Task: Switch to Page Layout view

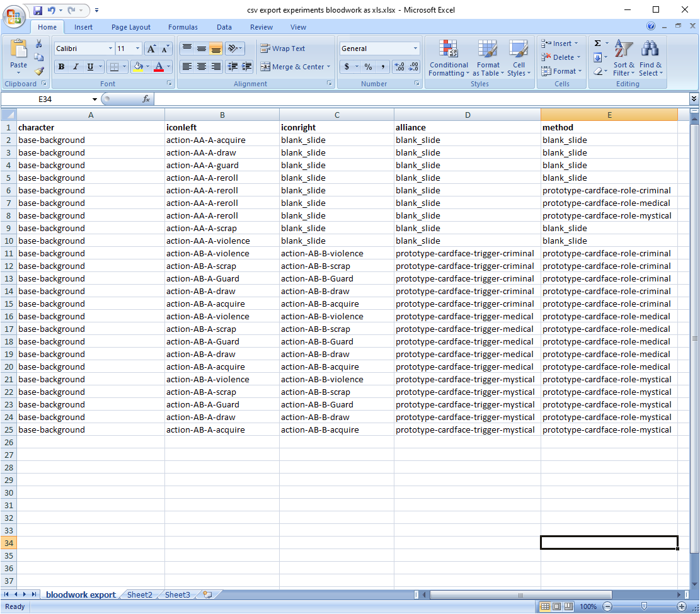Action: click(557, 606)
